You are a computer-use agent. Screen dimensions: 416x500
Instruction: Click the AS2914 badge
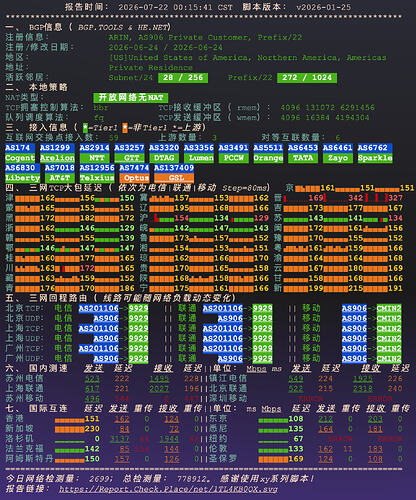click(x=94, y=148)
